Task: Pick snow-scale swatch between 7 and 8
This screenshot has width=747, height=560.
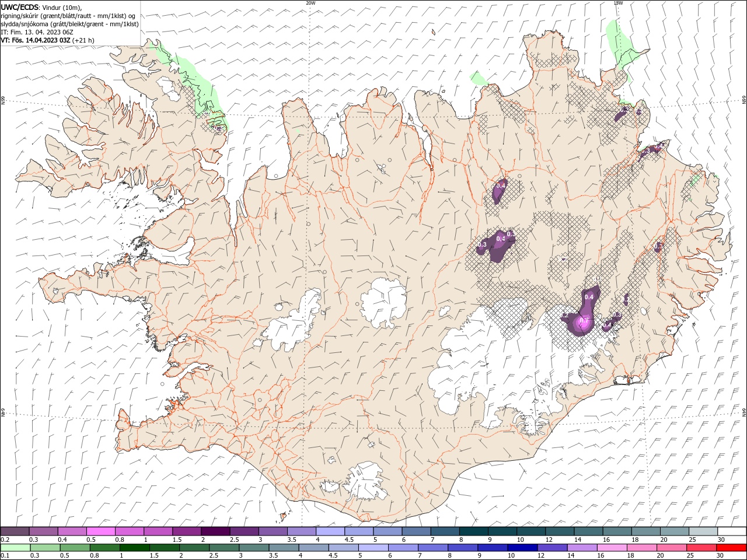Action: click(x=445, y=531)
